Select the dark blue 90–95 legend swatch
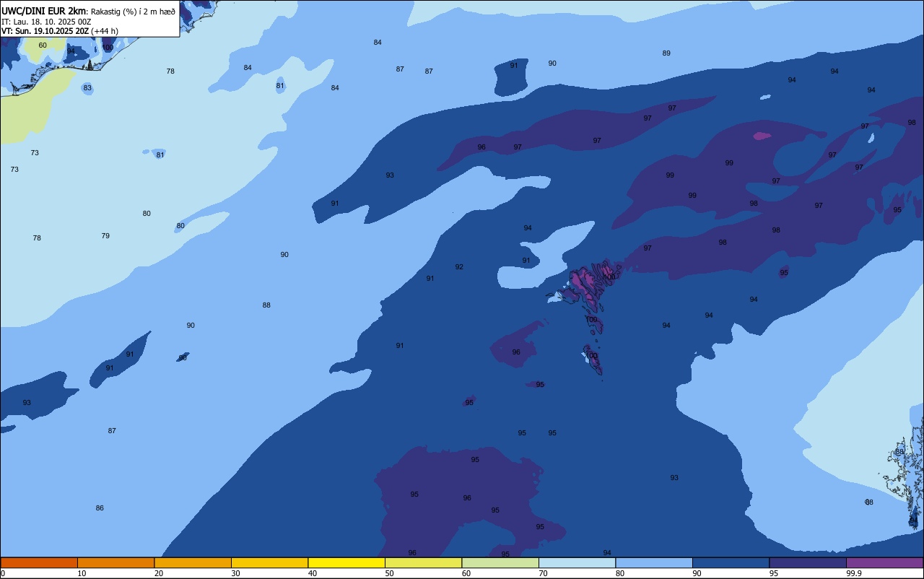The width and height of the screenshot is (924, 579). (x=731, y=562)
